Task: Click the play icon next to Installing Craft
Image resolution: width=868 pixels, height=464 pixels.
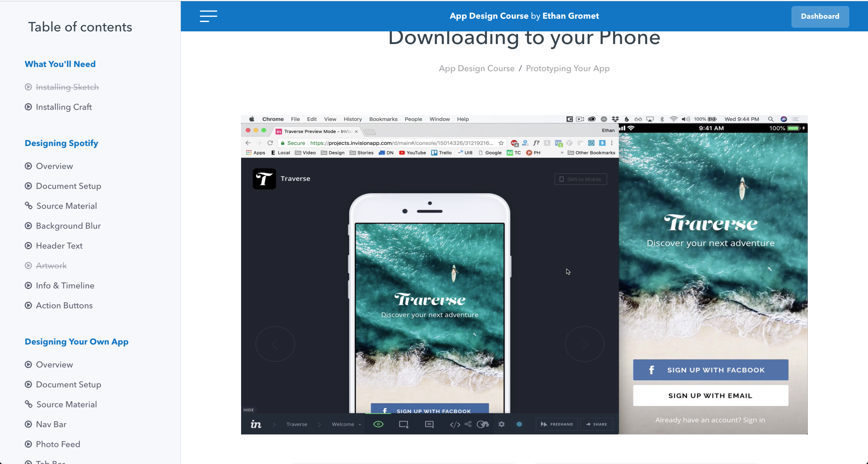Action: click(x=29, y=107)
